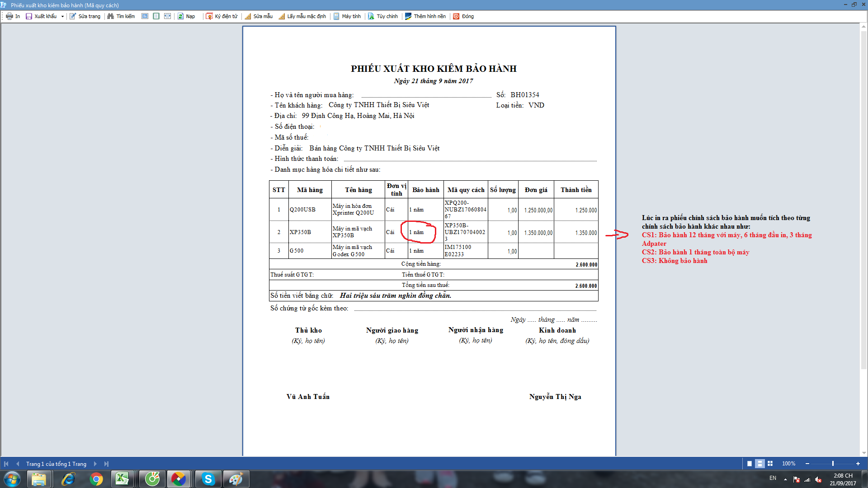Toggle continuous page view mode
The height and width of the screenshot is (488, 868).
760,464
